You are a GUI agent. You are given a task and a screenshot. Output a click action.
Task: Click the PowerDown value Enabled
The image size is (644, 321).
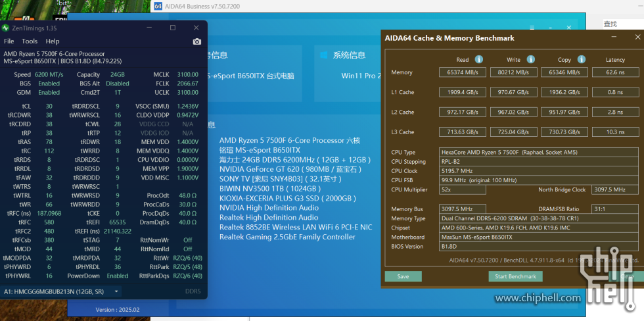[118, 276]
